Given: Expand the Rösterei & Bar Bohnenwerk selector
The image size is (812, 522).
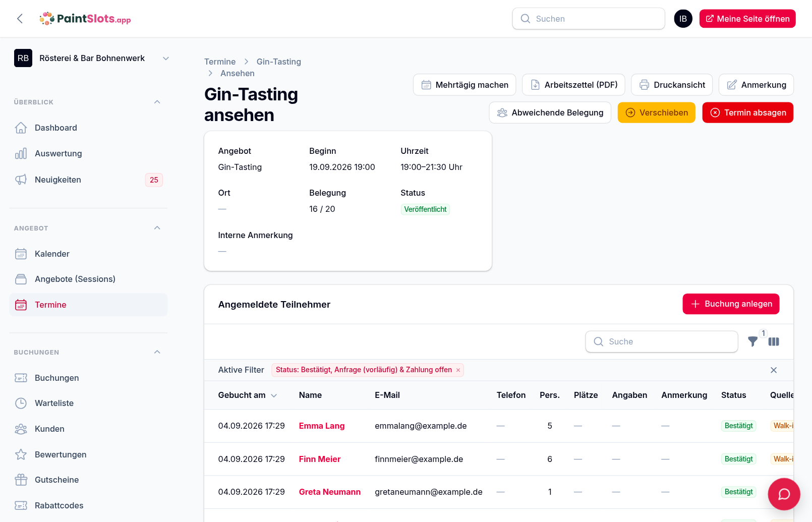Looking at the screenshot, I should pos(92,58).
